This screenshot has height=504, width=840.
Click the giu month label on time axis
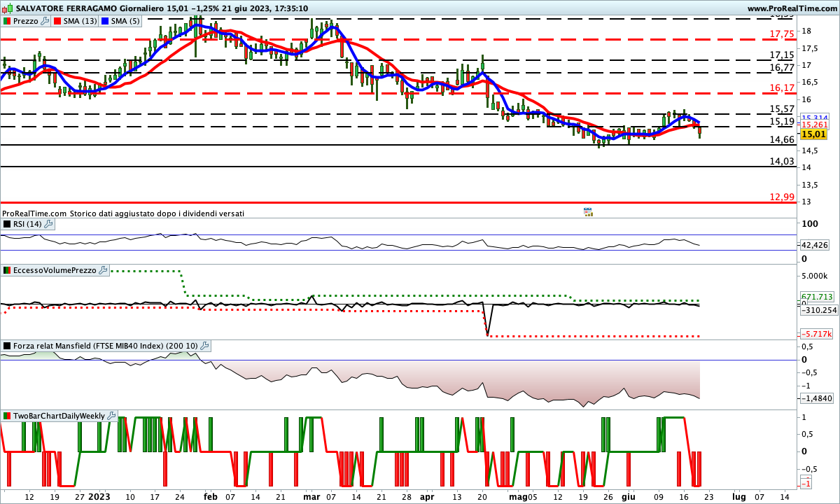tap(628, 496)
